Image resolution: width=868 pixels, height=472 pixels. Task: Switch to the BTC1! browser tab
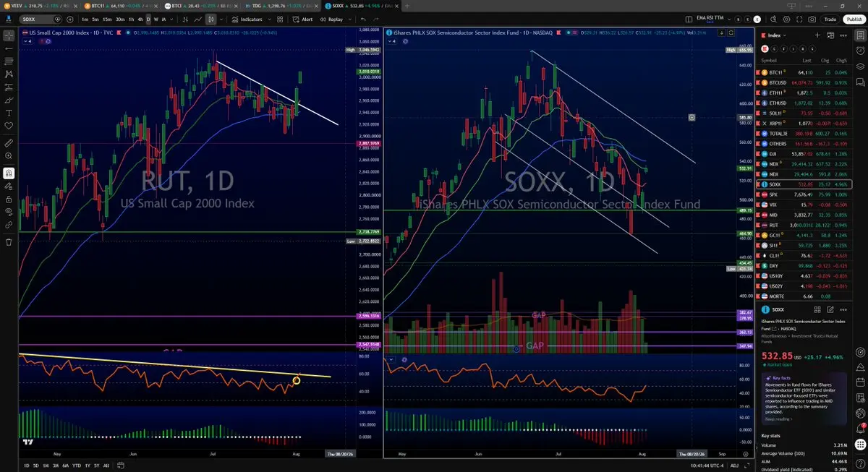[x=119, y=4]
